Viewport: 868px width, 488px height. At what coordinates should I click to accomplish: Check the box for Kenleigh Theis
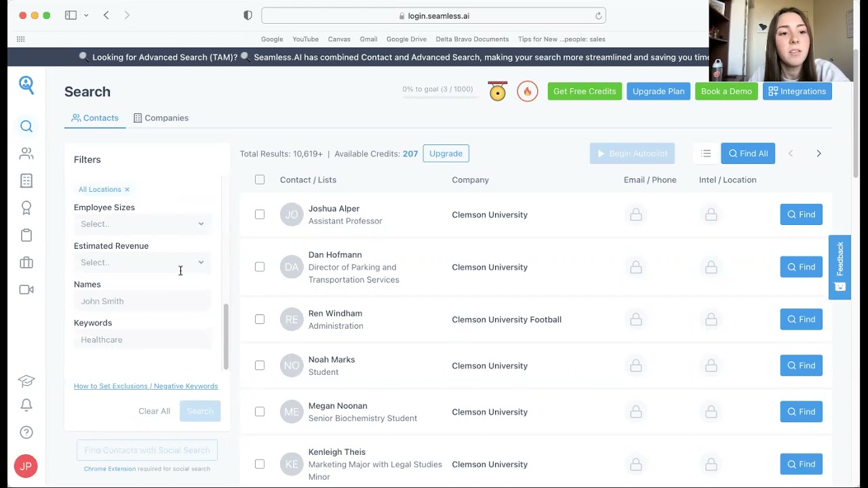[x=260, y=464]
